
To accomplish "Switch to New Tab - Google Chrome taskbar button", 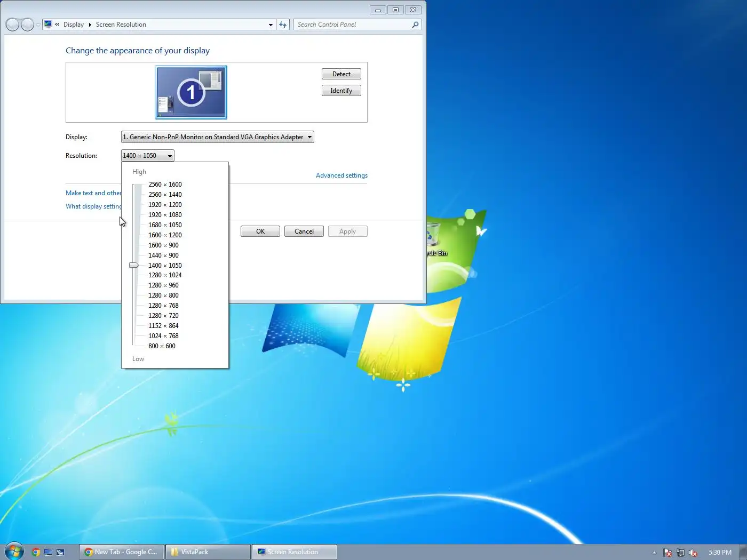I will point(122,552).
